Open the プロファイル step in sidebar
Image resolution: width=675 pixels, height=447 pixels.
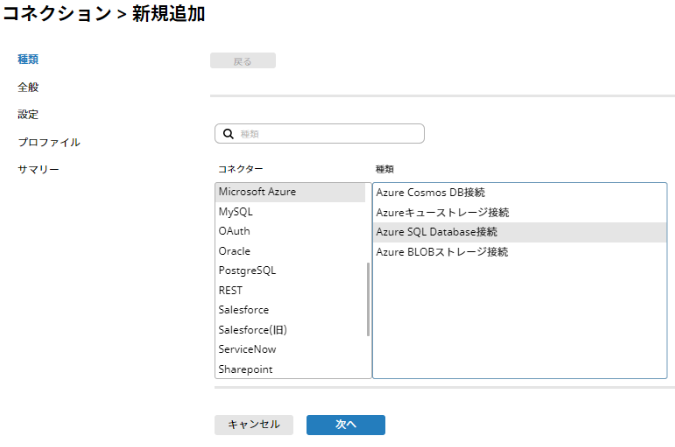[49, 142]
